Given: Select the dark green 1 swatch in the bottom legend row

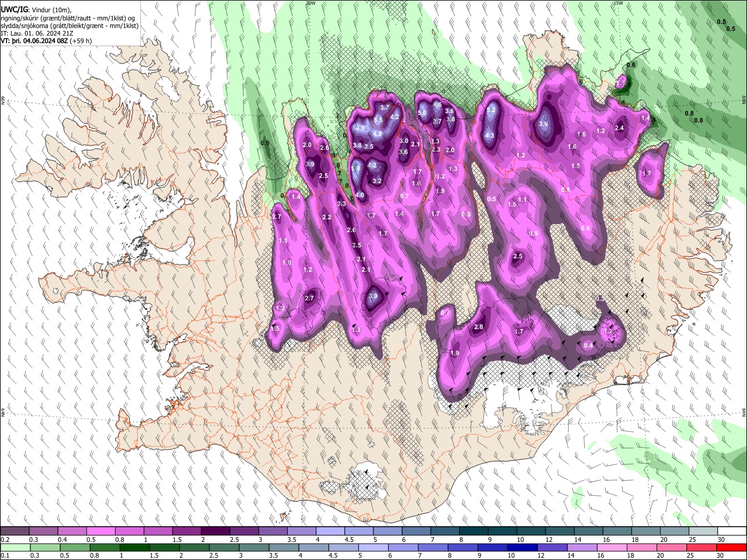Looking at the screenshot, I should pos(135,547).
